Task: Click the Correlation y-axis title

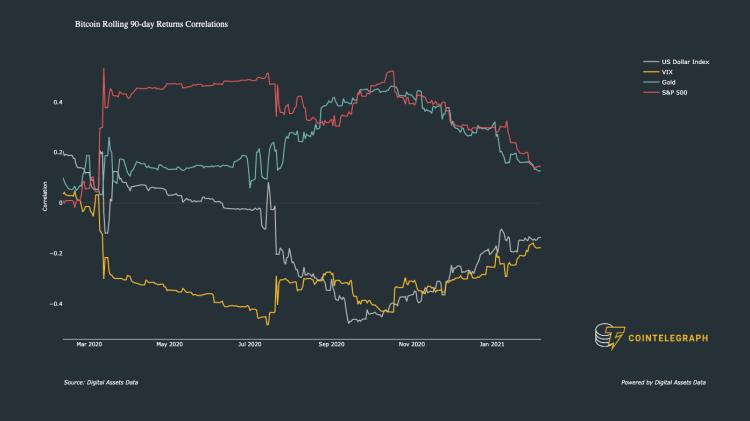Action: [45, 196]
